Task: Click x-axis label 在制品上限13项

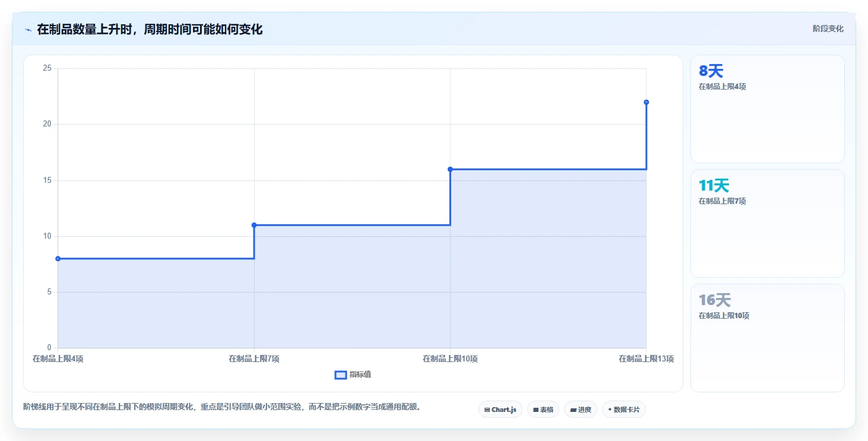Action: [646, 358]
